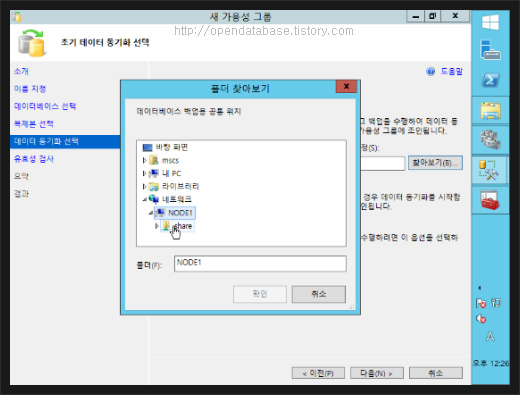
Task: Close the 폴더 찾아보기 dialog
Action: pyautogui.click(x=346, y=87)
